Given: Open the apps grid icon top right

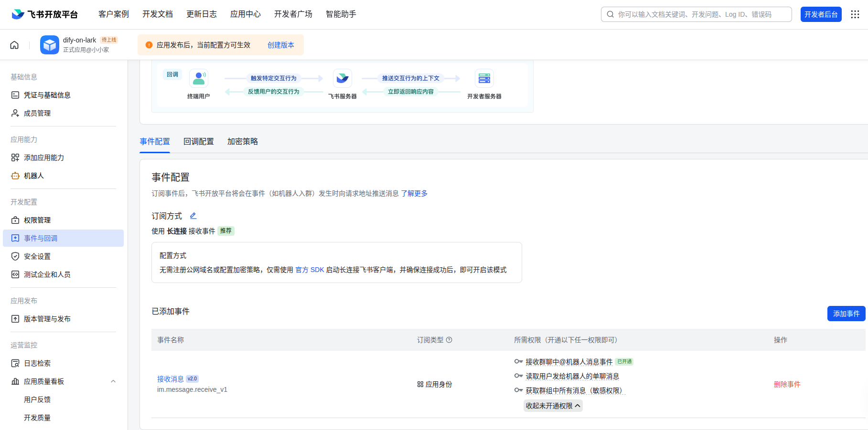Looking at the screenshot, I should pyautogui.click(x=855, y=14).
